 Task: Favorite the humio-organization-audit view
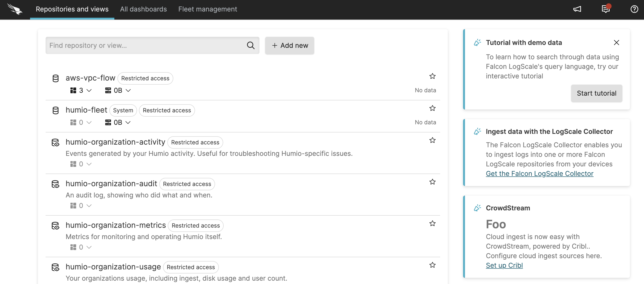432,182
